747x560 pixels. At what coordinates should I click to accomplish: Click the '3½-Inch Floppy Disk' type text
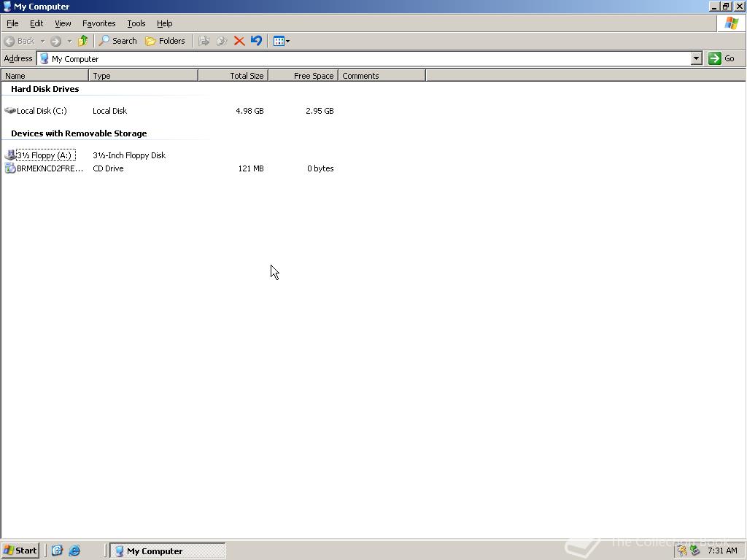(x=129, y=155)
